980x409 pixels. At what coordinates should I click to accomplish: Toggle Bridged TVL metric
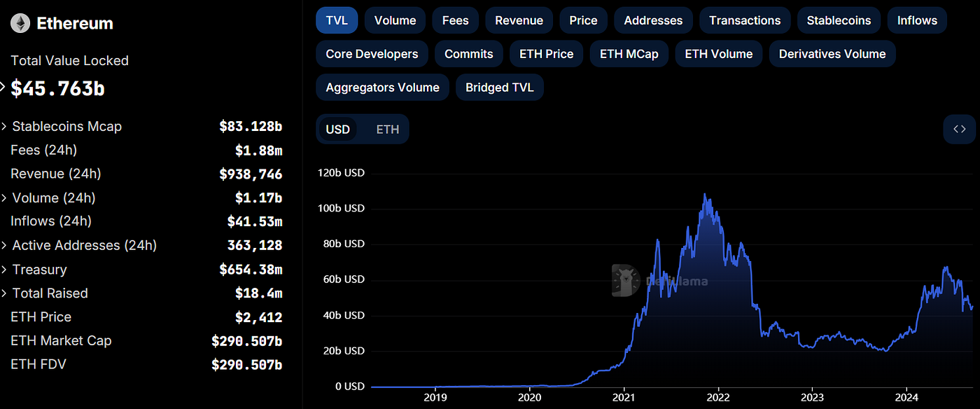coord(499,88)
